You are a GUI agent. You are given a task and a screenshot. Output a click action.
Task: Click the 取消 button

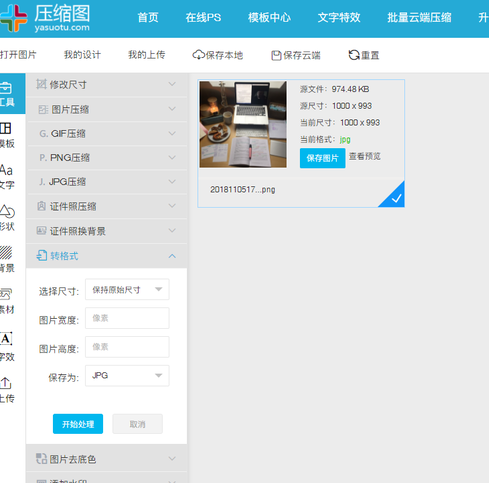pos(138,424)
